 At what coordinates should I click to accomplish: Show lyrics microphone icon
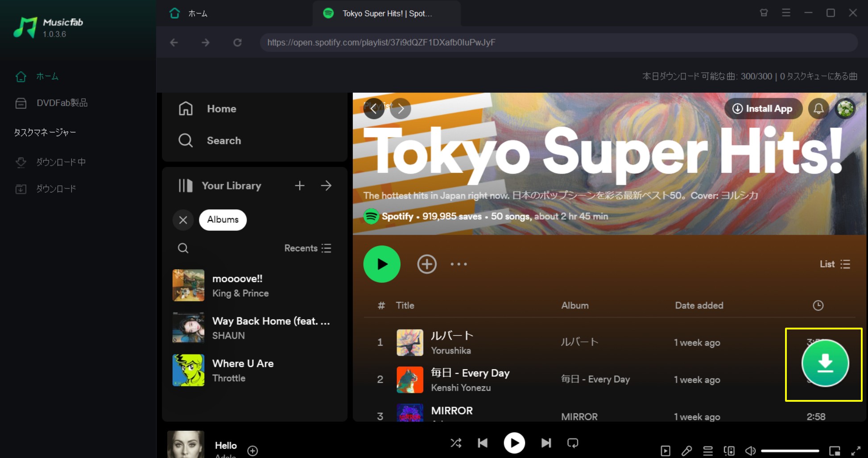pyautogui.click(x=687, y=451)
